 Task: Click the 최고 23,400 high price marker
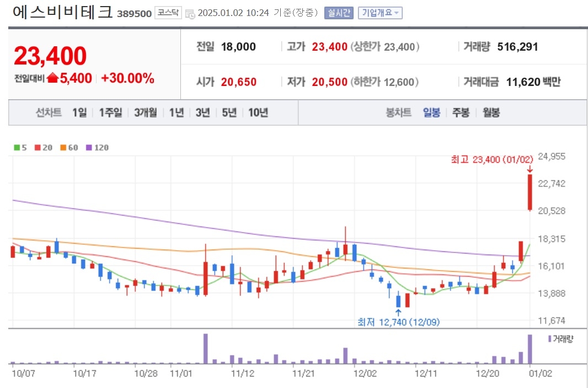point(491,160)
